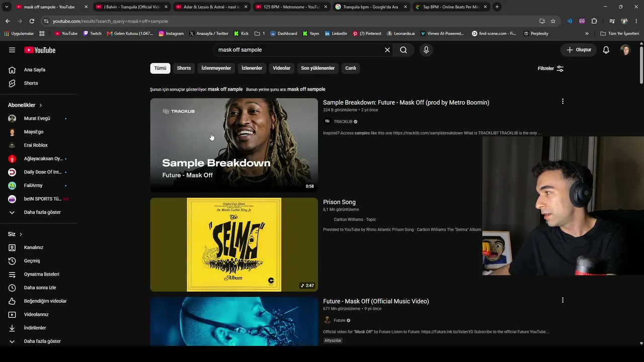644x362 pixels.
Task: Switch to the Tranquila bpm Google tab
Action: click(370, 7)
